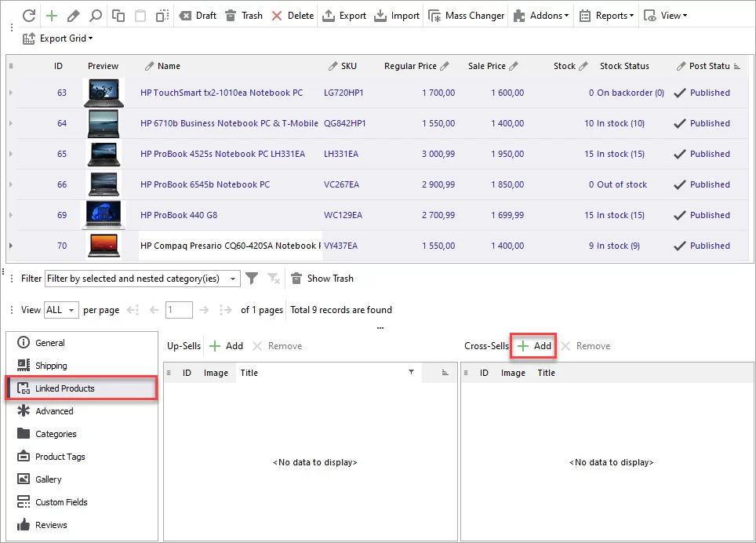This screenshot has width=756, height=543.
Task: Refresh the product grid
Action: pyautogui.click(x=28, y=15)
